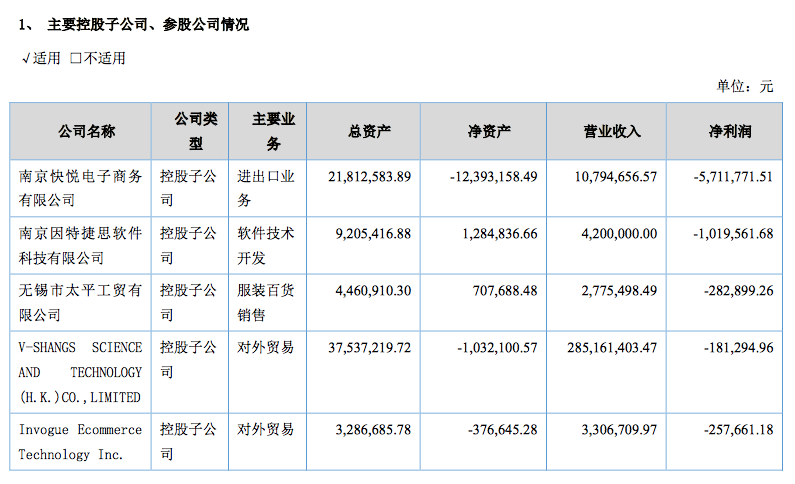Select total assets 21,812,583.89
Viewport: 795px width, 484px height.
[370, 176]
